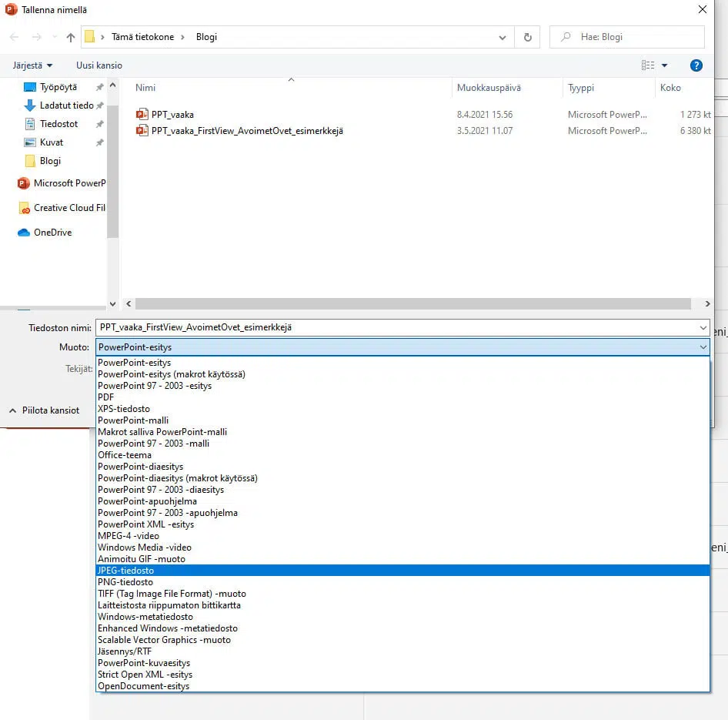Viewport: 728px width, 720px height.
Task: Sort by the Muokkauspäivä column header
Action: click(x=489, y=88)
